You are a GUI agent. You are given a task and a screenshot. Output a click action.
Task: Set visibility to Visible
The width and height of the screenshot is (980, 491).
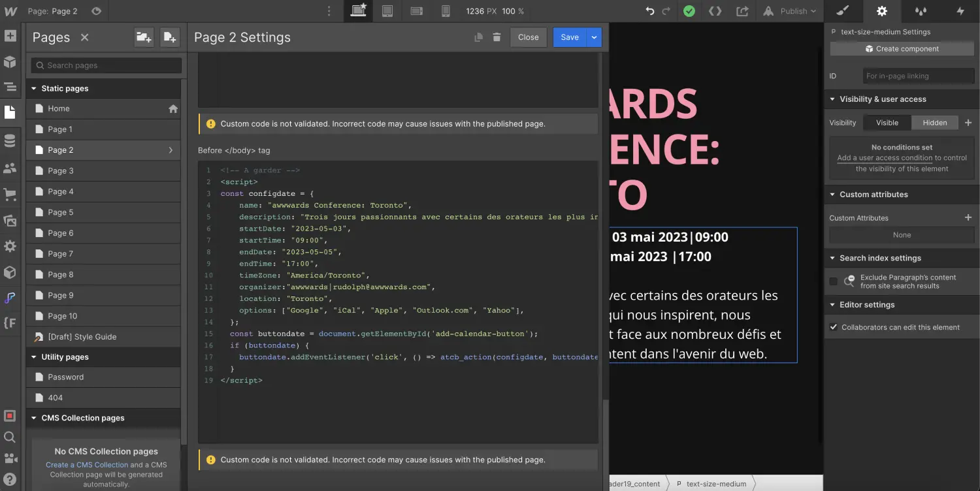[887, 123]
